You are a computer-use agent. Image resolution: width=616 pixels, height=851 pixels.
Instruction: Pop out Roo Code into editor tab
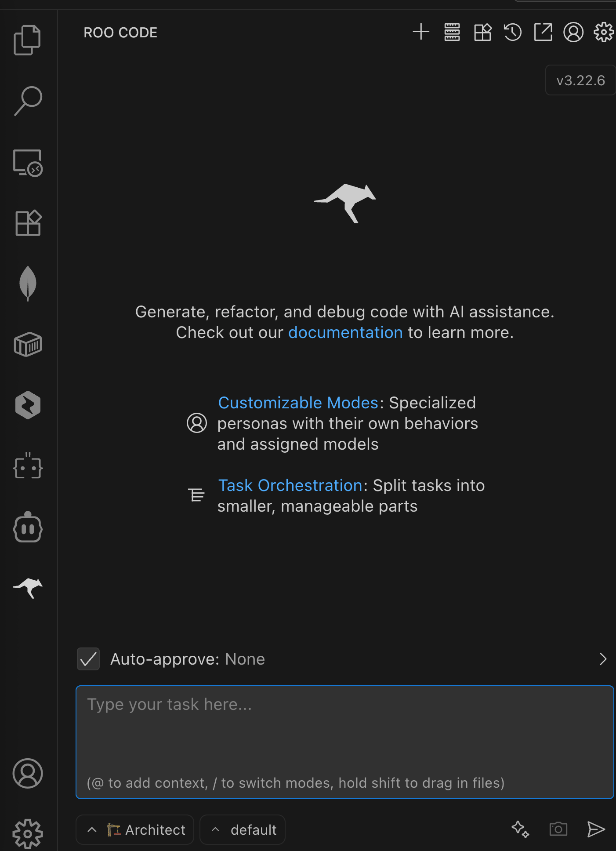pos(543,32)
